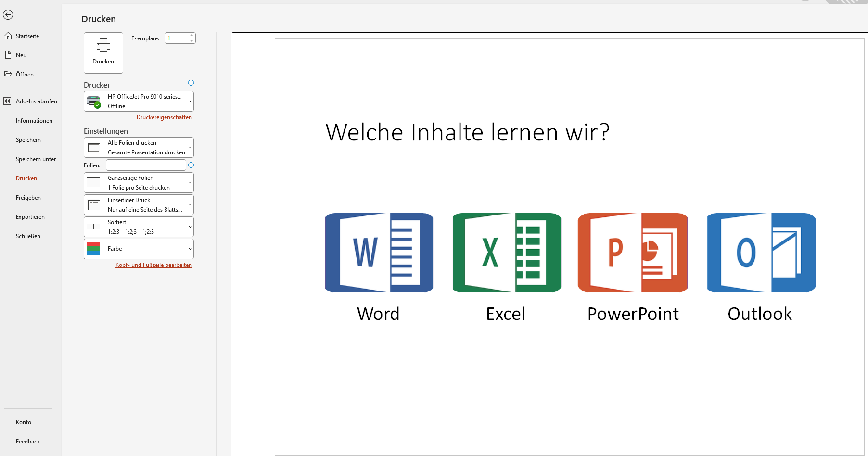Open the Sortiert dropdown
This screenshot has height=456, width=868.
[189, 226]
